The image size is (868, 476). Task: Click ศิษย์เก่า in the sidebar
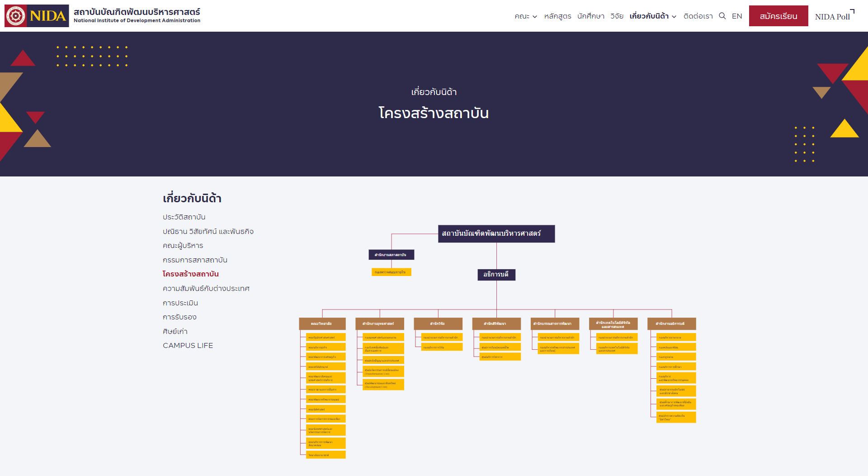[x=175, y=332]
